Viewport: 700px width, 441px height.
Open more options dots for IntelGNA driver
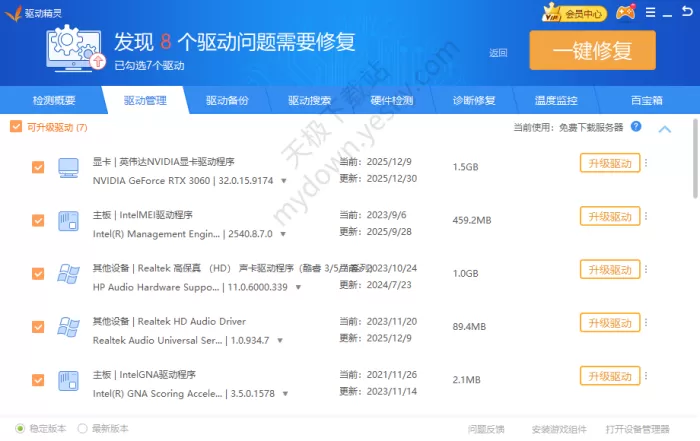point(646,376)
